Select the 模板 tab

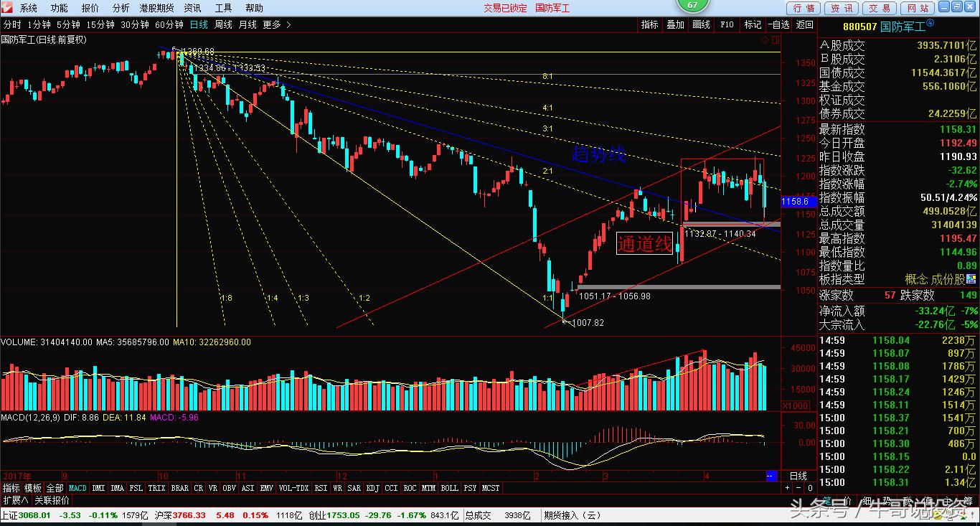(x=33, y=488)
